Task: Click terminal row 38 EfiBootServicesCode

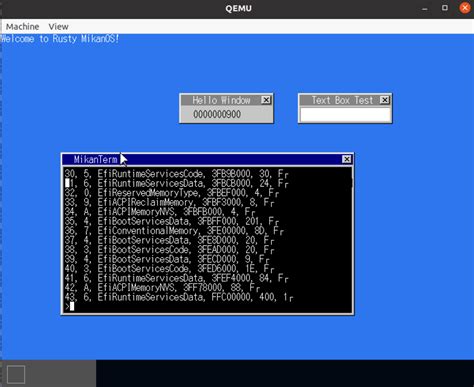Action: (169, 250)
